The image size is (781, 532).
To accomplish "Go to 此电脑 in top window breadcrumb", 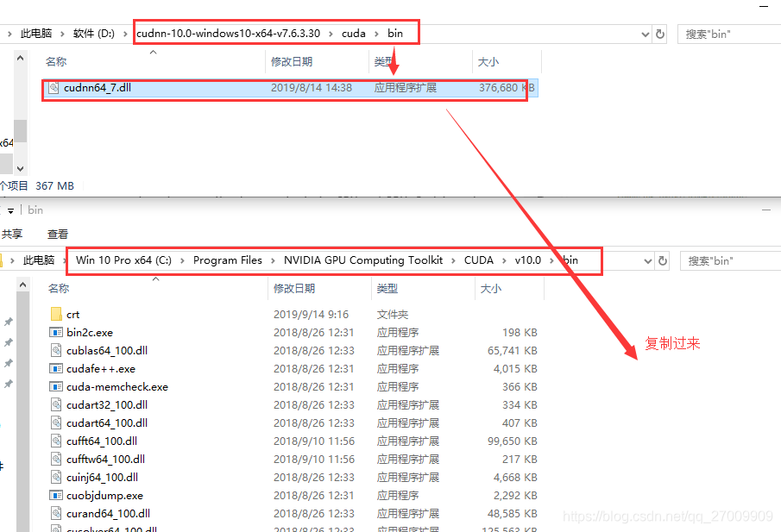I will click(36, 34).
